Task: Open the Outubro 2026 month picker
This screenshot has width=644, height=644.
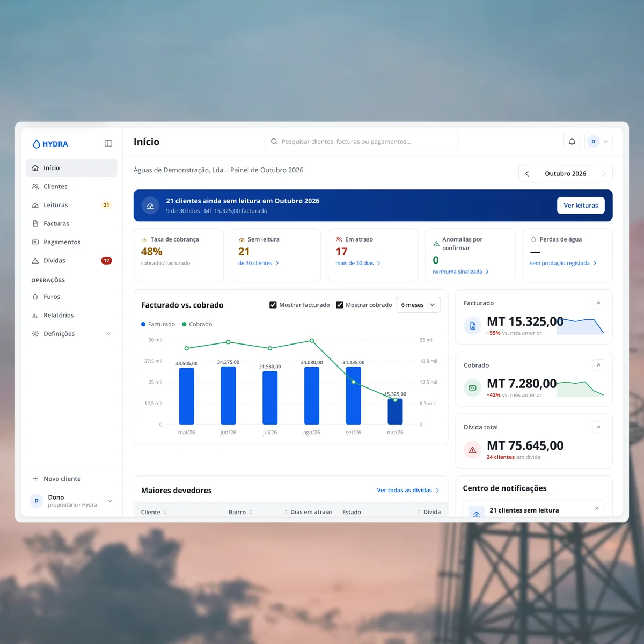Action: (x=565, y=174)
